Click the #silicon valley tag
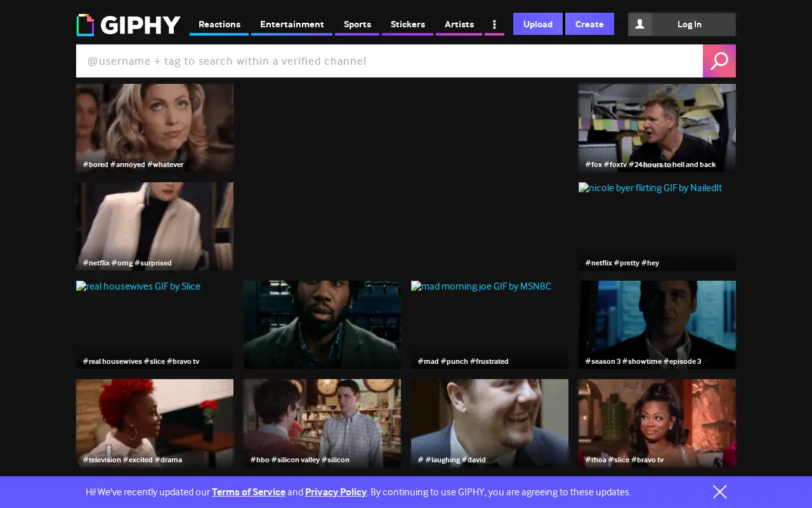The width and height of the screenshot is (812, 508). (x=296, y=460)
